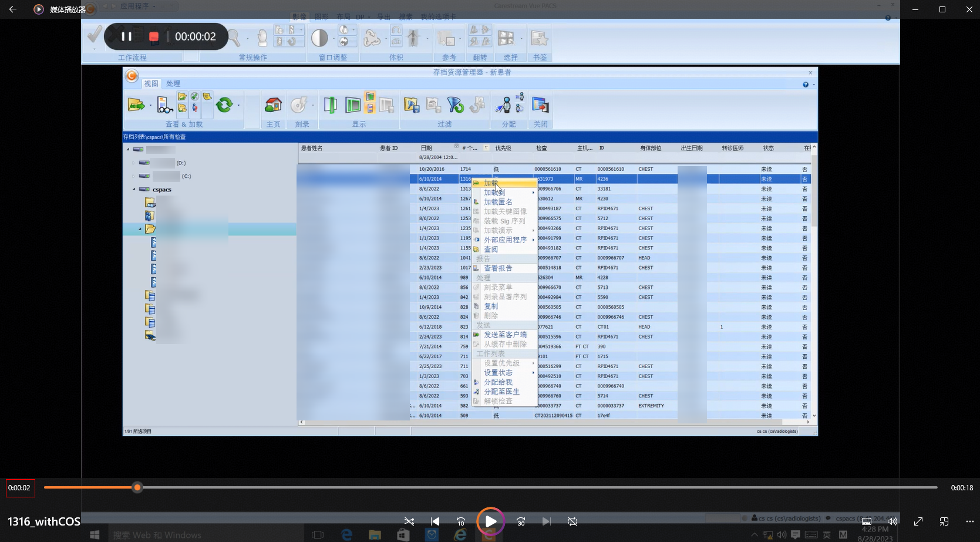Go to the previous track
Viewport: 980px width, 542px height.
point(435,521)
